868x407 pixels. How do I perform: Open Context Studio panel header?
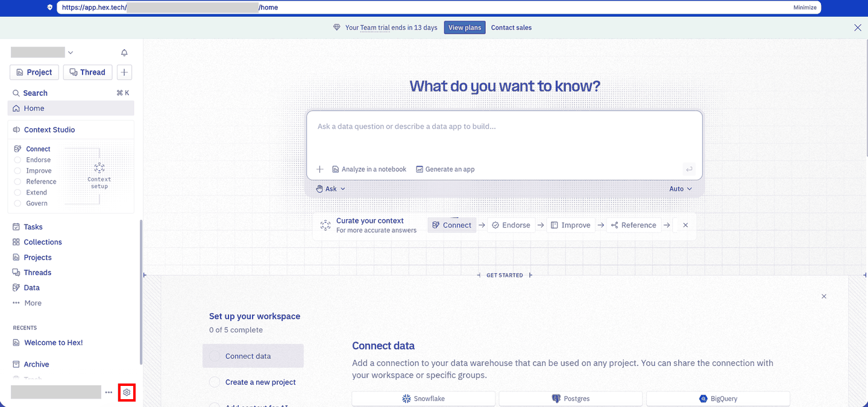click(71, 129)
